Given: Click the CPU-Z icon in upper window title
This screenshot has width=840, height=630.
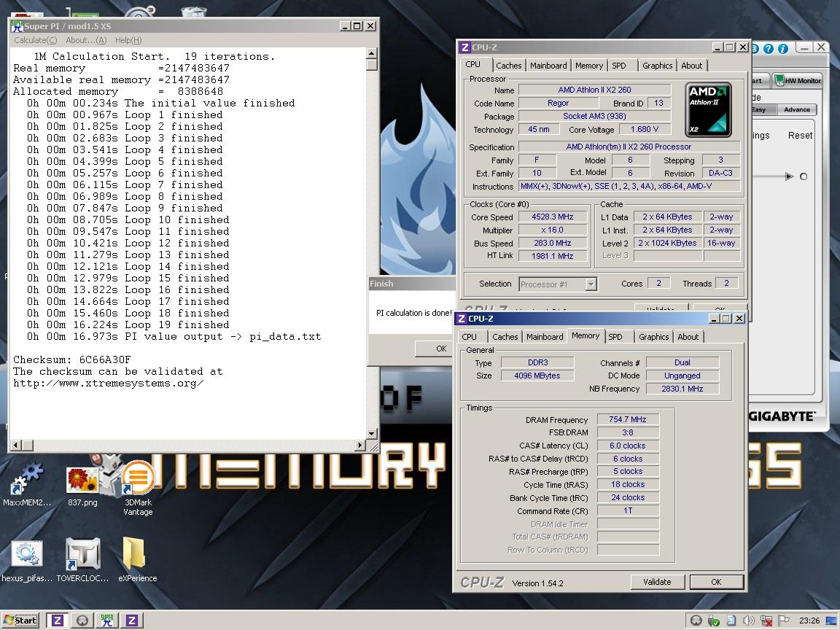Looking at the screenshot, I should point(465,47).
